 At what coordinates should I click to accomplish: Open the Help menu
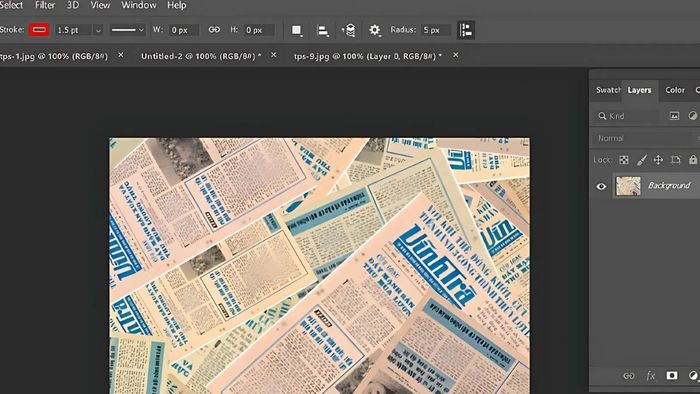(x=177, y=5)
